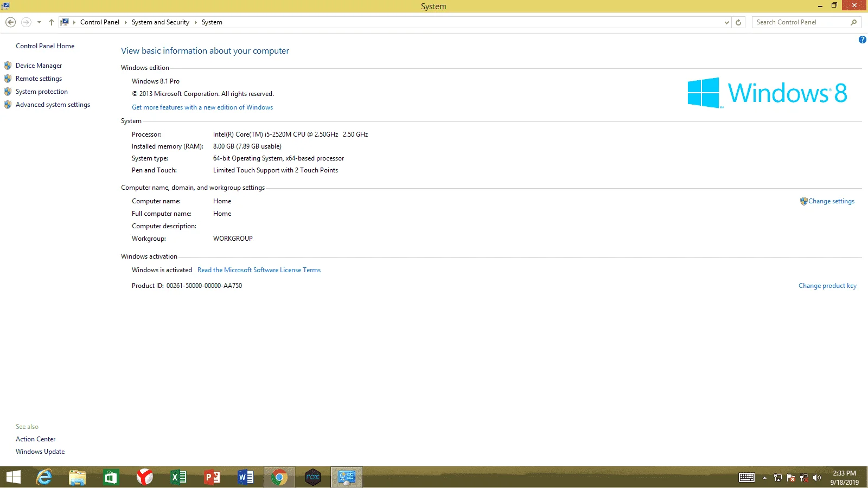
Task: Switch to Google Chrome on the taskbar
Action: [x=279, y=477]
